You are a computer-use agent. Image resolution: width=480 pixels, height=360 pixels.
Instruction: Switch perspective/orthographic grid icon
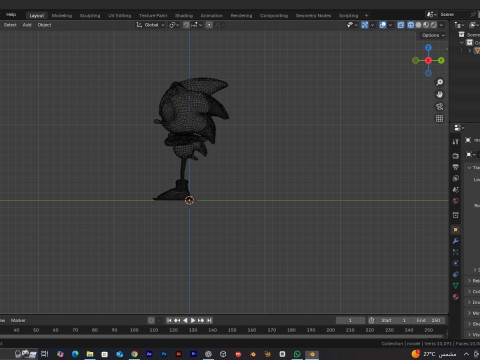pos(439,118)
